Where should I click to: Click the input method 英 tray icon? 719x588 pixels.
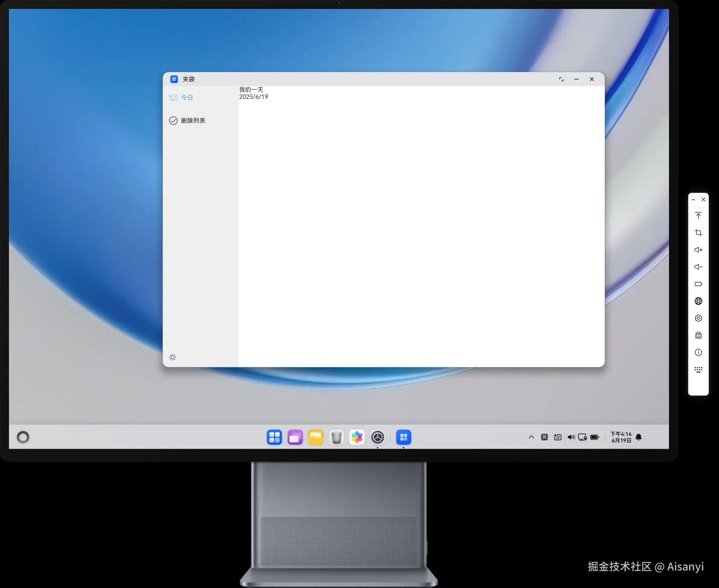point(545,437)
